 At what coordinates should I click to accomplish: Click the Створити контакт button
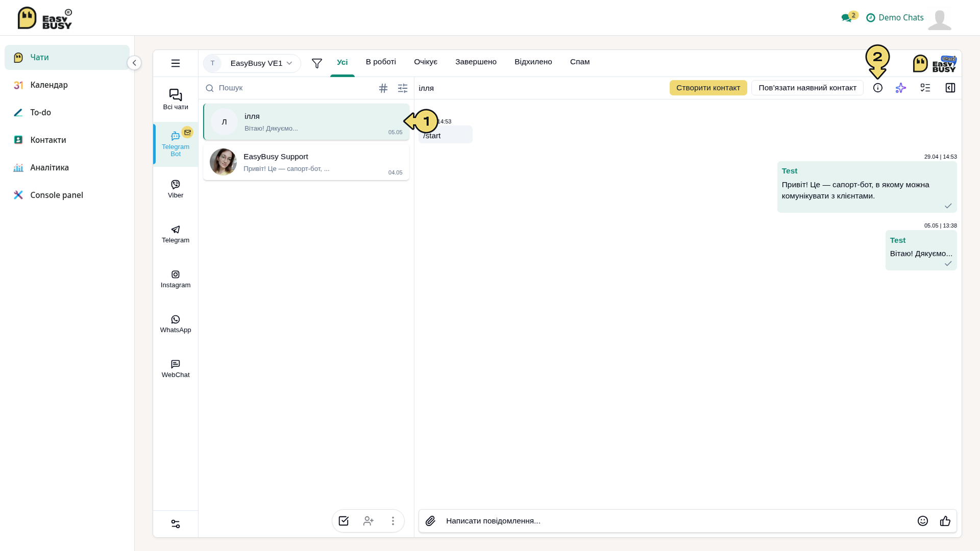708,88
